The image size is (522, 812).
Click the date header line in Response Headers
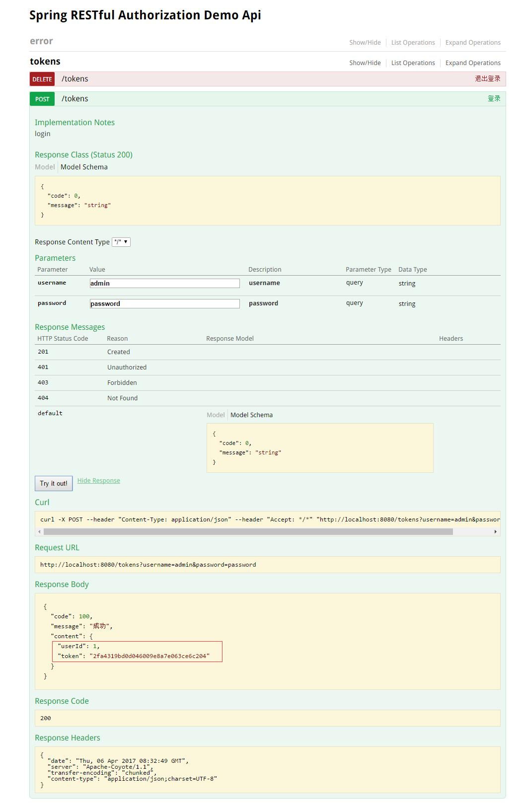coord(118,761)
